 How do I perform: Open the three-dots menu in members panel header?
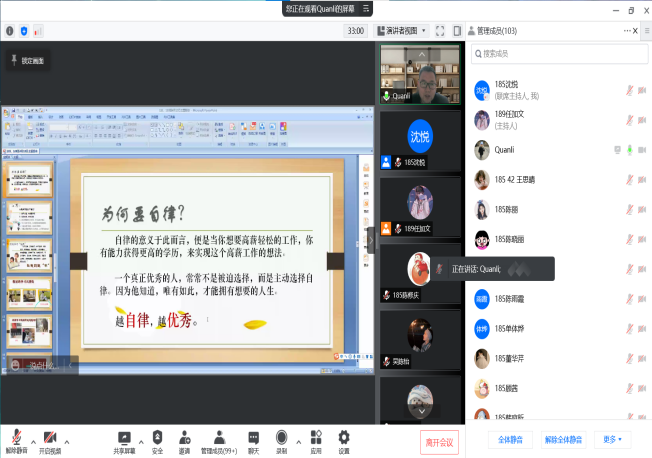pos(626,31)
